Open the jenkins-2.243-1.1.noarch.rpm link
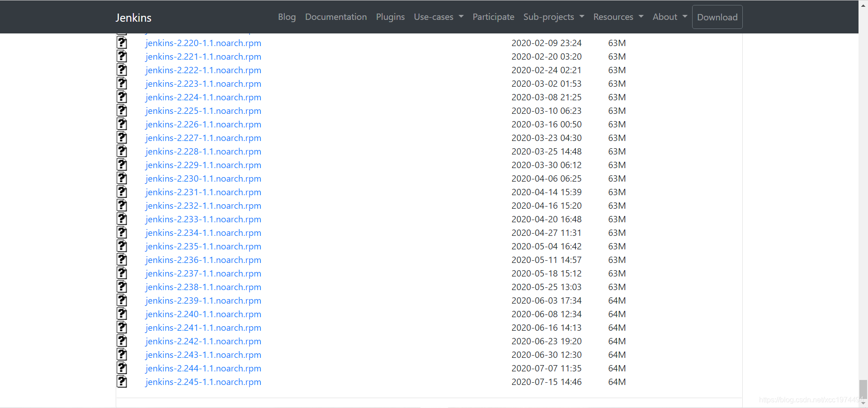The height and width of the screenshot is (408, 868). [203, 355]
